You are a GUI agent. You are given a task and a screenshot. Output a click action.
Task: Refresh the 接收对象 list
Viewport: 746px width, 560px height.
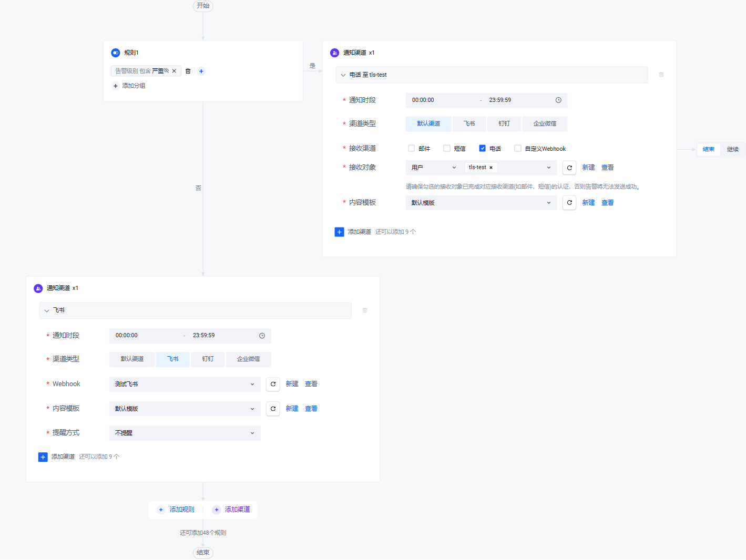coord(569,168)
